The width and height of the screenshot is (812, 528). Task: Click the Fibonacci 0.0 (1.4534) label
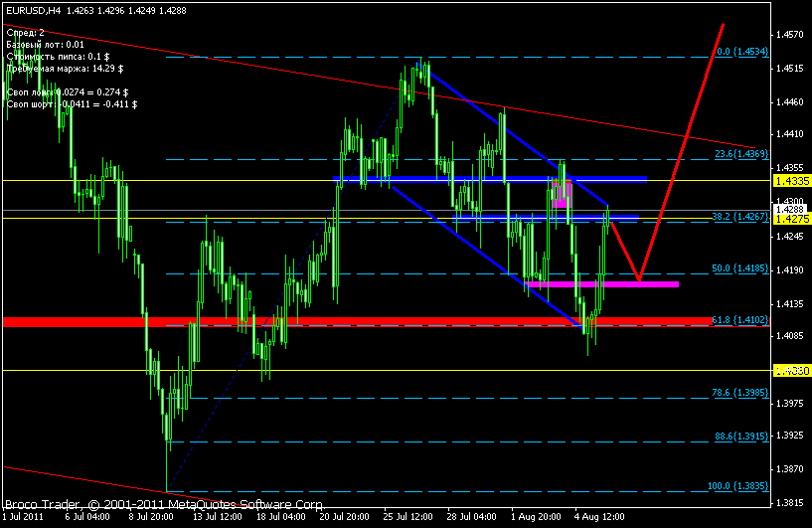point(742,52)
